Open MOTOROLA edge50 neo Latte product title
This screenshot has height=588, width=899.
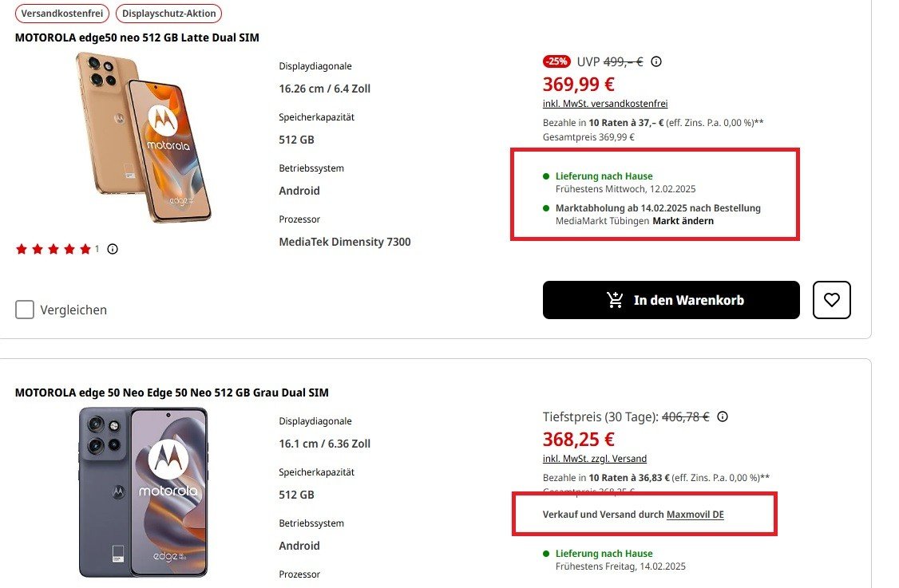coord(137,37)
